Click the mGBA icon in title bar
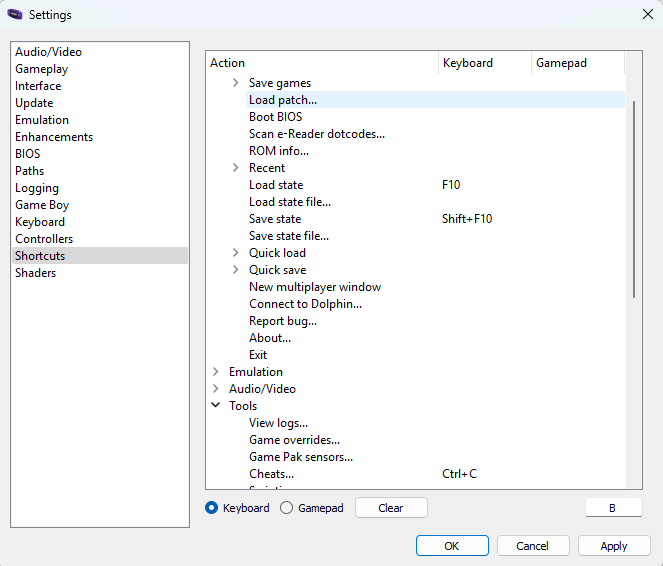663x566 pixels. (x=15, y=15)
